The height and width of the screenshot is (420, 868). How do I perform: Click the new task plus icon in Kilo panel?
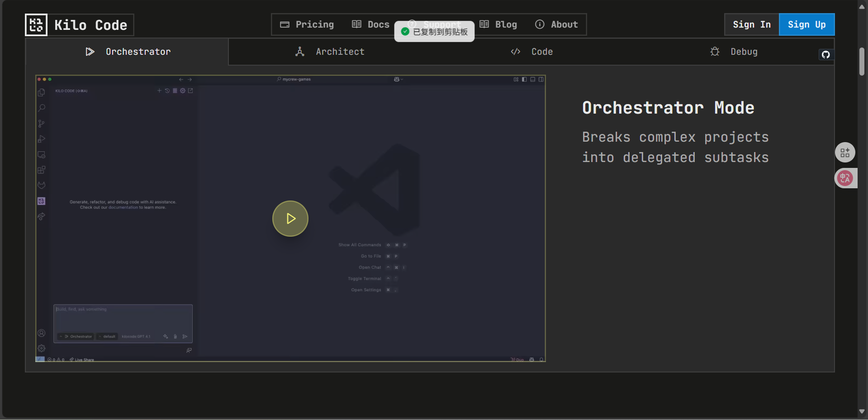159,91
